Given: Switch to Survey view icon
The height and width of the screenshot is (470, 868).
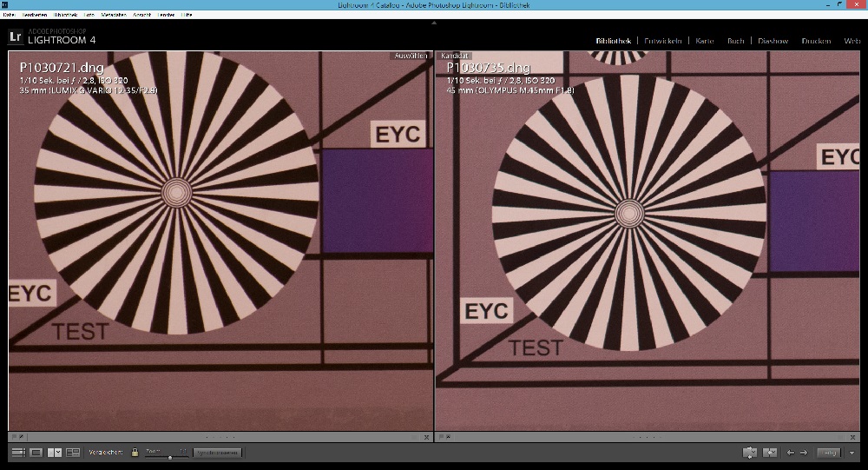Looking at the screenshot, I should (73, 453).
